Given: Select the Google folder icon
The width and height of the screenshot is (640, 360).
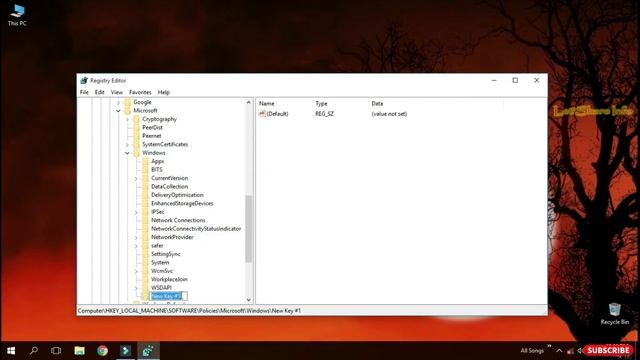Looking at the screenshot, I should (x=128, y=102).
